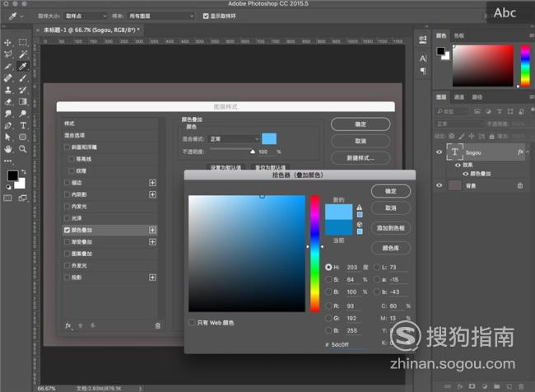Open Layers panel blend mode dropdown 正常

pyautogui.click(x=459, y=124)
